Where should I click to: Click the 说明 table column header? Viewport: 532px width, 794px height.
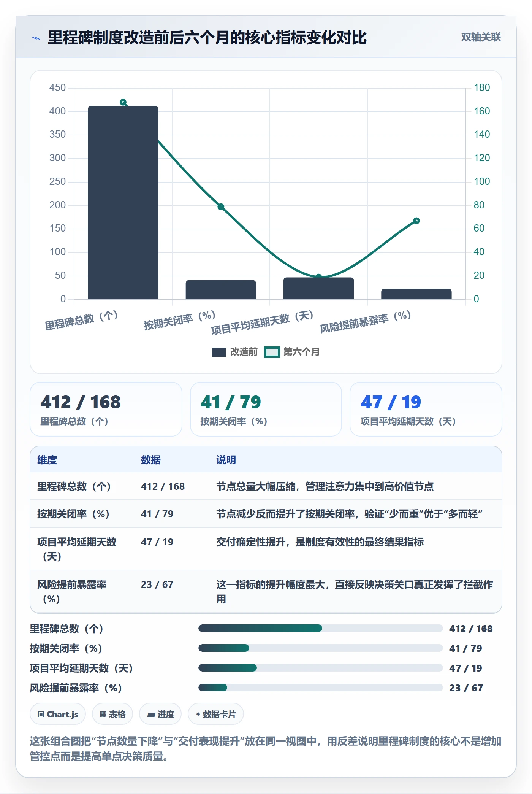[x=226, y=460]
